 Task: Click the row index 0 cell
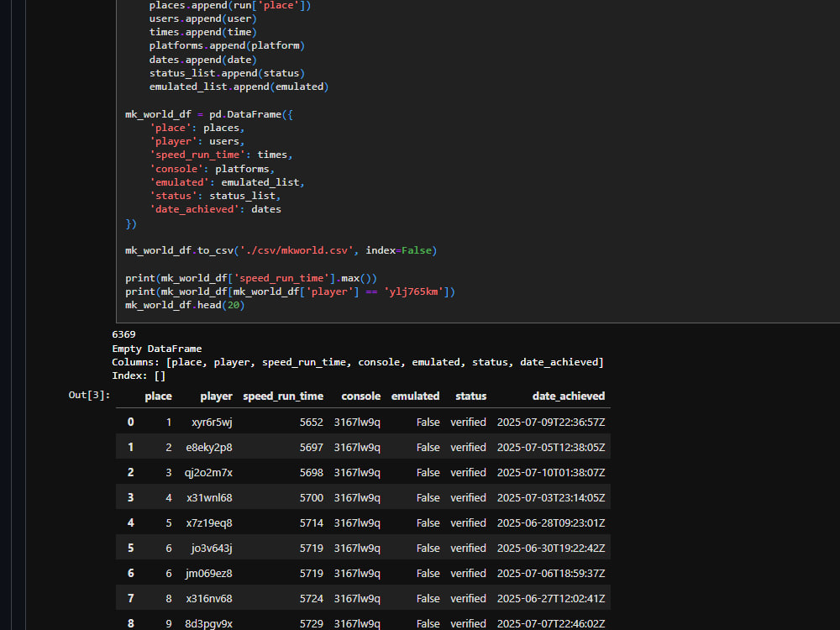pyautogui.click(x=131, y=423)
